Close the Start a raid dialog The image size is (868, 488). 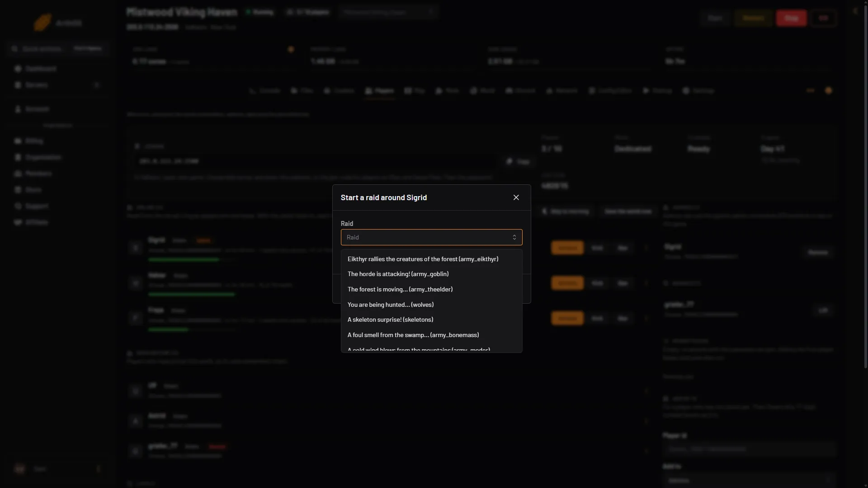(x=516, y=197)
